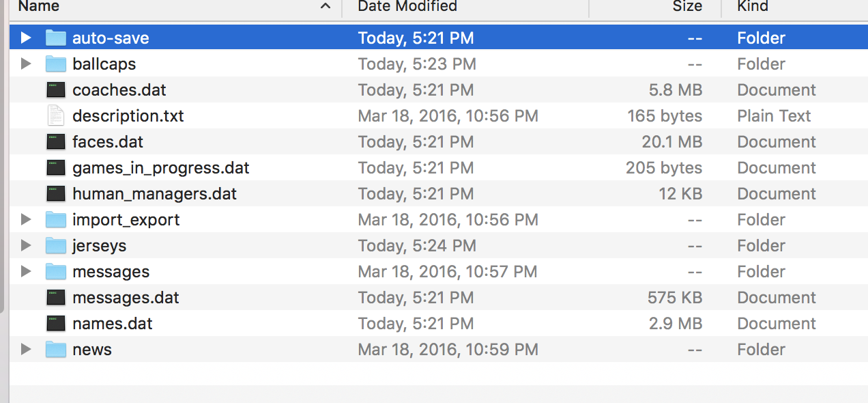Select the import_export folder name

point(126,220)
